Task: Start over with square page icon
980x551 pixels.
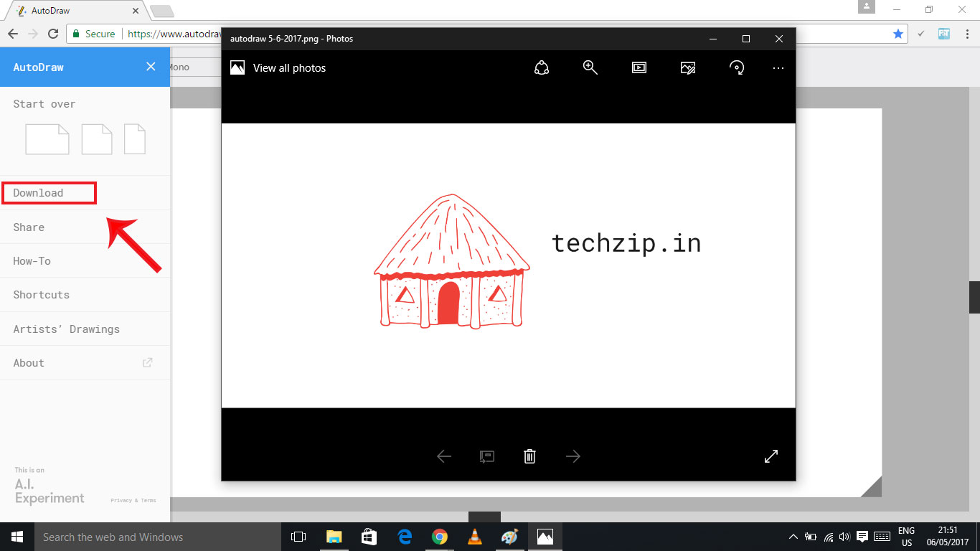Action: point(97,139)
